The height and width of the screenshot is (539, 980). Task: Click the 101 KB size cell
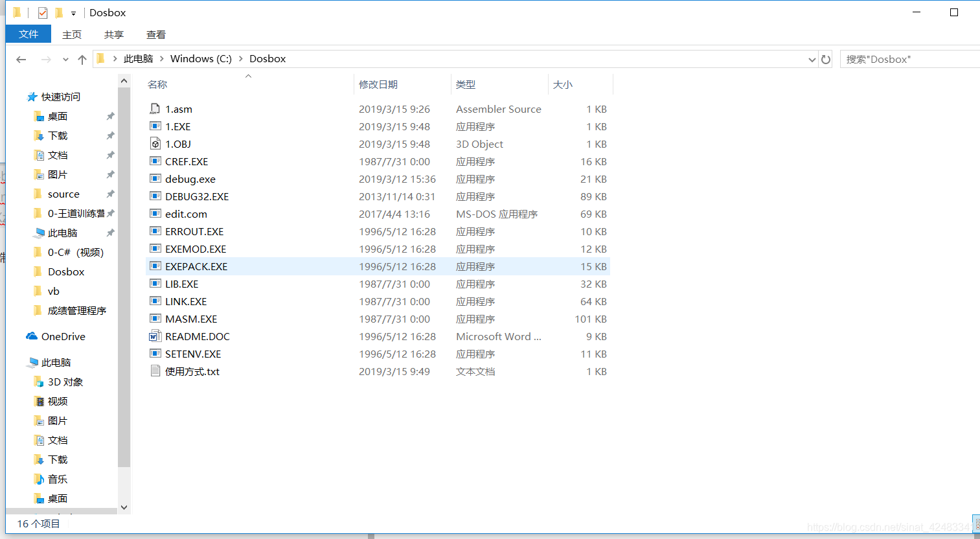click(x=591, y=319)
